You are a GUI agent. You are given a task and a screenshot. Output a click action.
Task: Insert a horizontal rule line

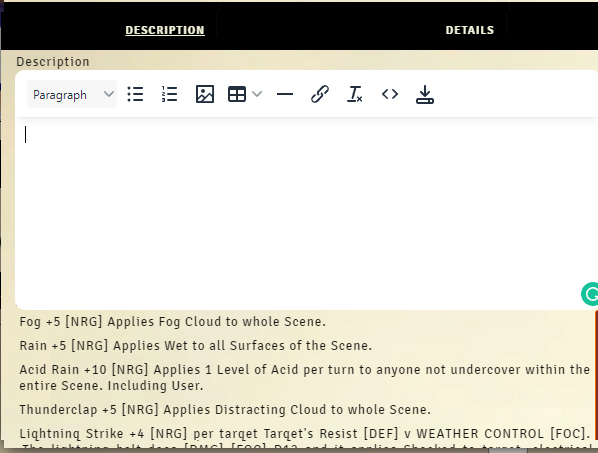pos(285,94)
